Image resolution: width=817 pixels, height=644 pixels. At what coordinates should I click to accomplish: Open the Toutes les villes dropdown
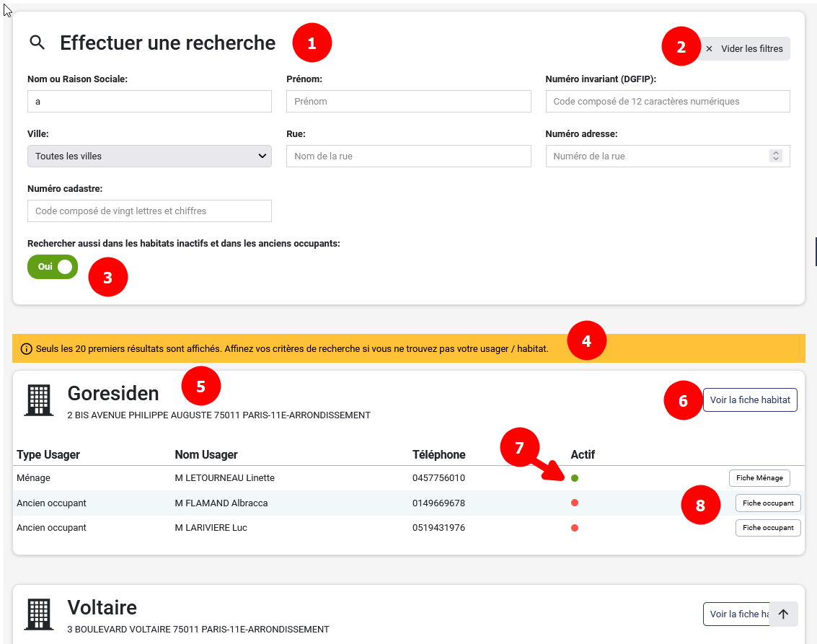pyautogui.click(x=149, y=156)
